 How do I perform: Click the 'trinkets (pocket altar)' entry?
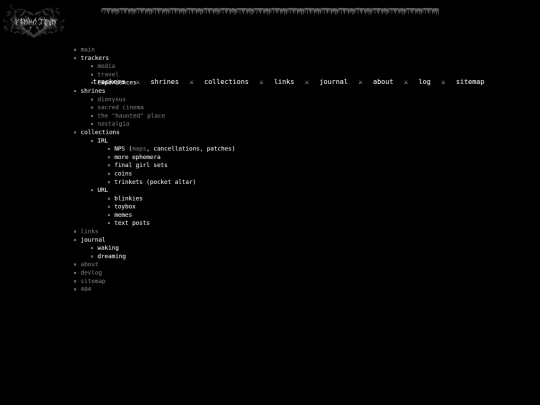point(155,182)
